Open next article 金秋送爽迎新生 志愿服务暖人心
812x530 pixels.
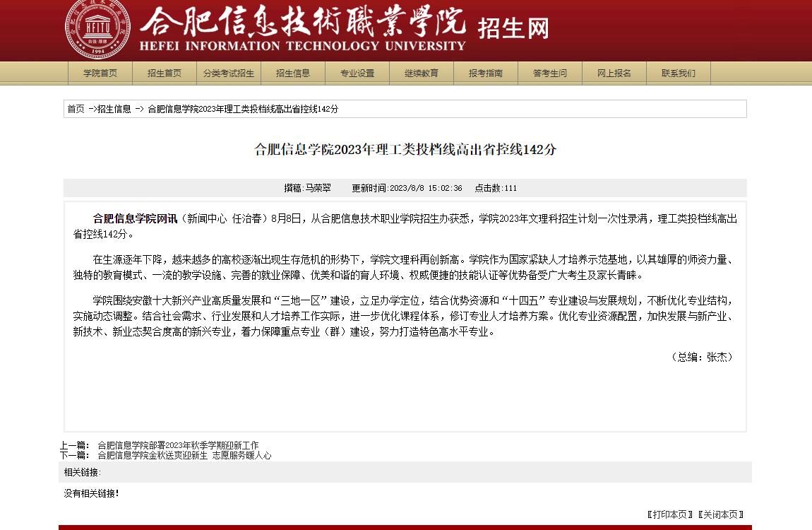184,455
